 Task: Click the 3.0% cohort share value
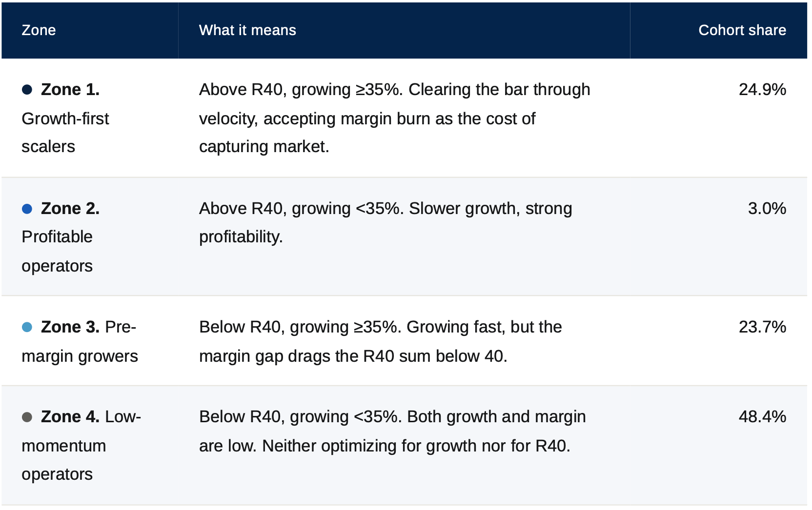767,209
